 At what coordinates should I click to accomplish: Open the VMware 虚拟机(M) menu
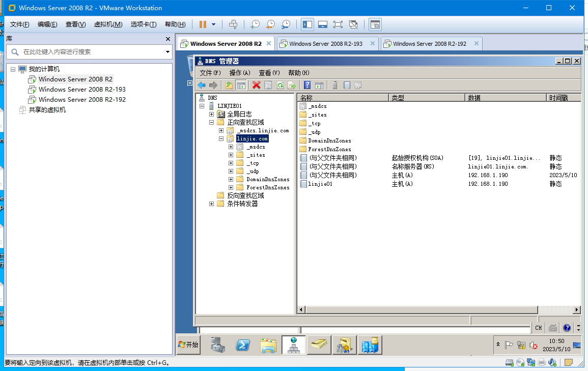(x=108, y=24)
